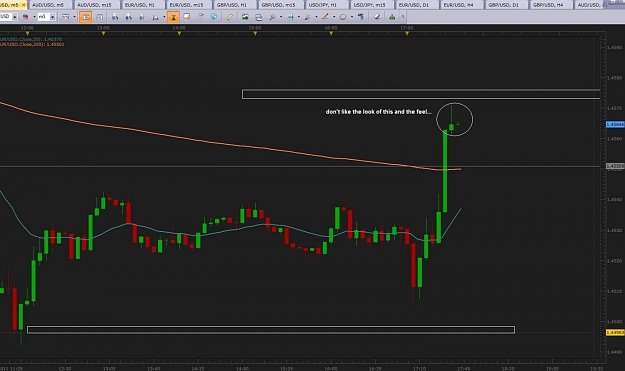625x371 pixels.
Task: Click the globe icon in the toolbar
Action: tap(214, 17)
